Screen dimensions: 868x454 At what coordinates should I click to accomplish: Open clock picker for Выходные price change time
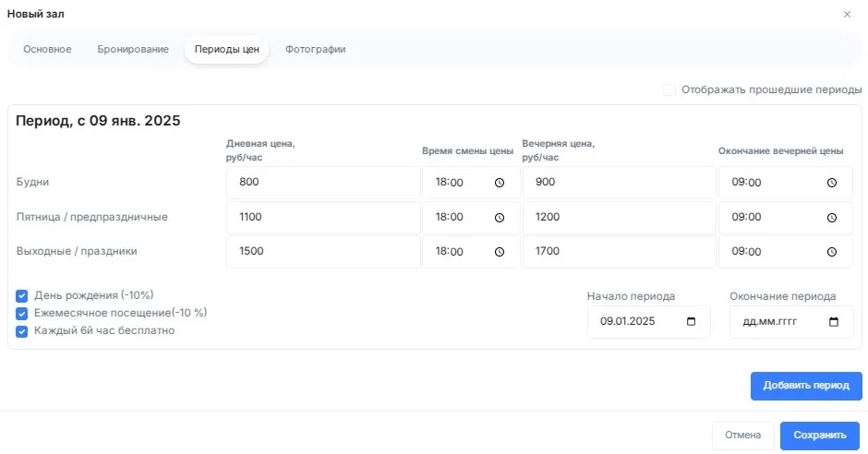click(x=500, y=252)
